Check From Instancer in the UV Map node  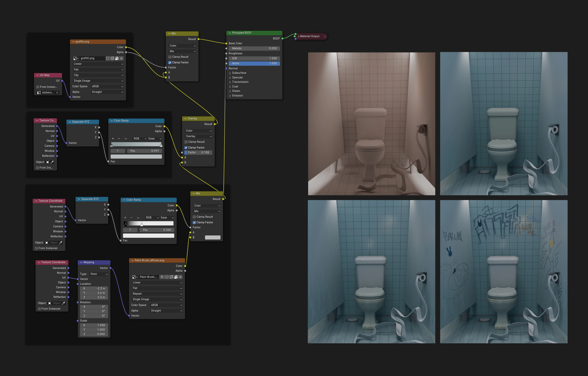coord(38,87)
